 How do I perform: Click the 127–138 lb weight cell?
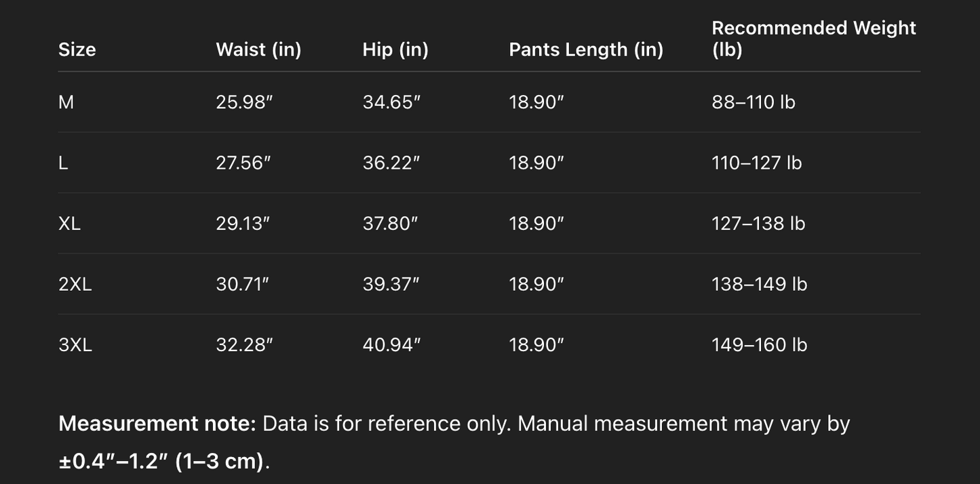[758, 224]
